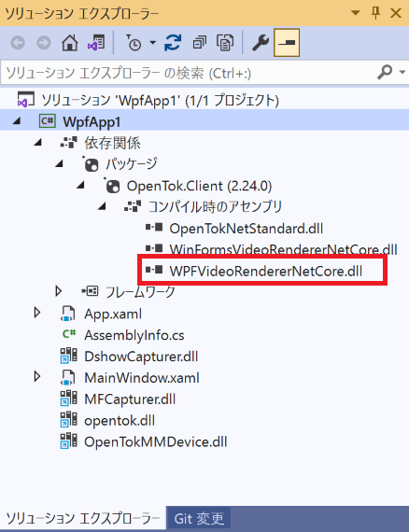This screenshot has width=409, height=532.
Task: Select the 依存関係 tree item
Action: coord(112,143)
